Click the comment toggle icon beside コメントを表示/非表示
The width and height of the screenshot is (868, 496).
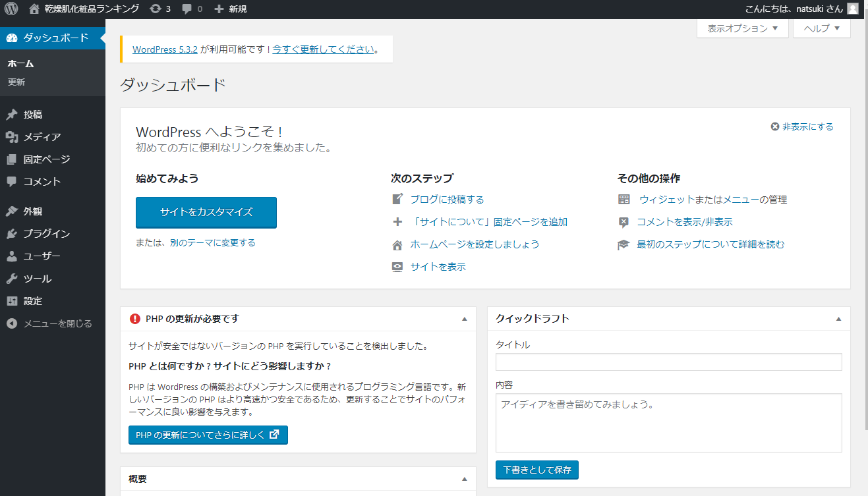(x=623, y=222)
